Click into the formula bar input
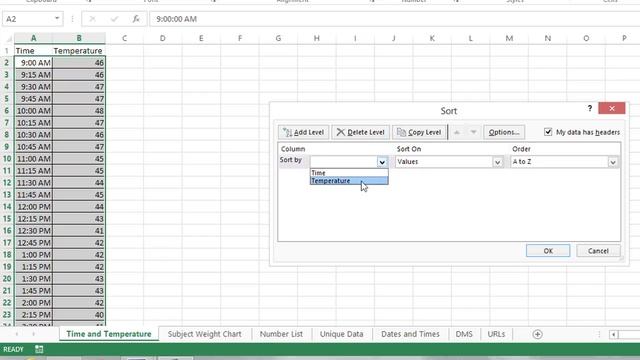 coord(394,19)
